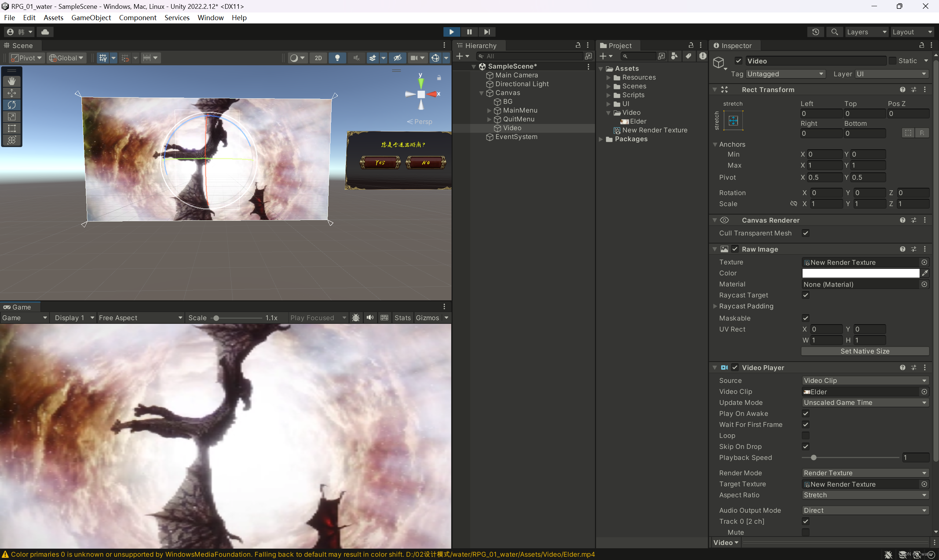Adjust the Playback Speed slider
The width and height of the screenshot is (939, 560).
(850, 458)
